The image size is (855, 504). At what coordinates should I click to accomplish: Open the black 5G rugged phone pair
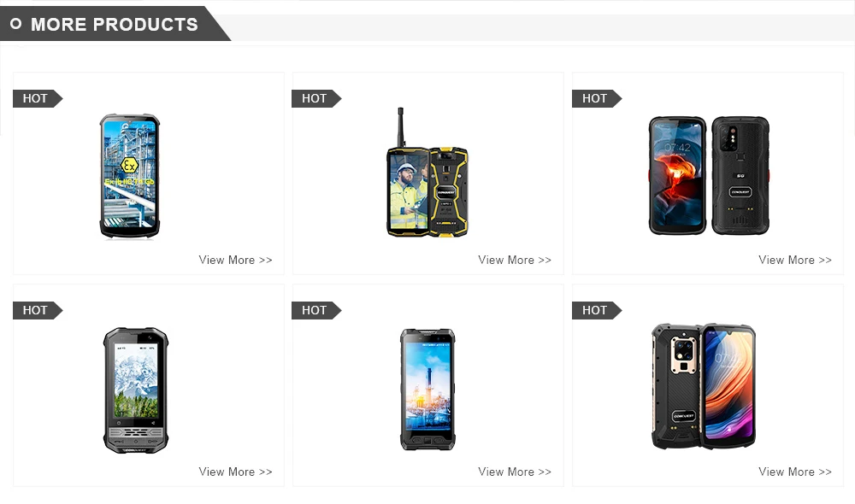(x=709, y=175)
